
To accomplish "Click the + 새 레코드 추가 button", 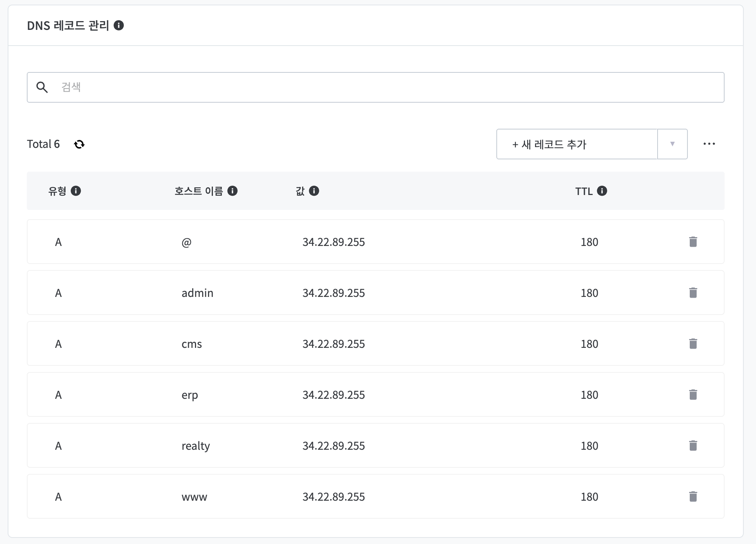I will pos(576,144).
